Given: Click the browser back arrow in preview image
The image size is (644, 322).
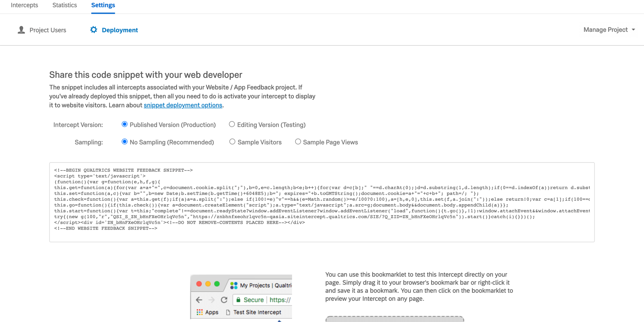Looking at the screenshot, I should pos(199,300).
